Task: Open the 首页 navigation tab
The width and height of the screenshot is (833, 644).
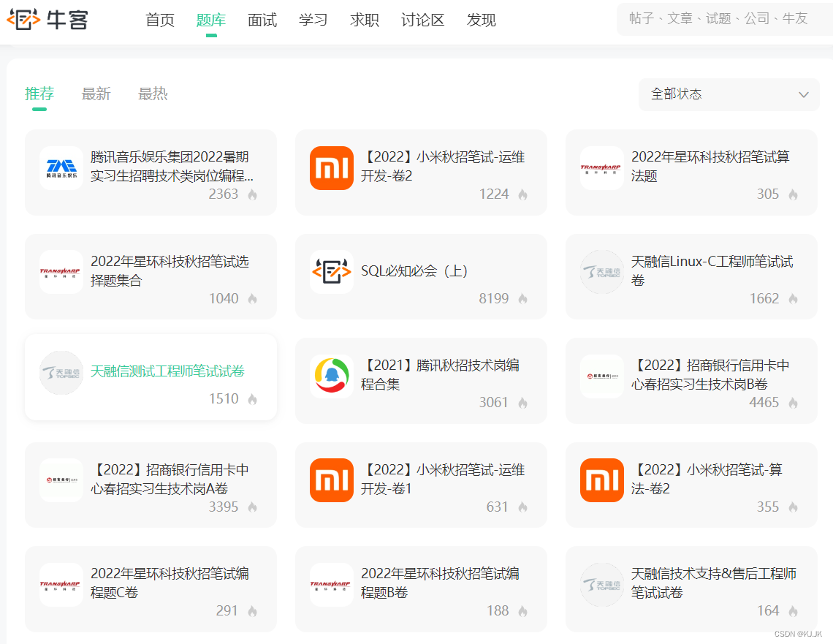Action: (x=160, y=20)
